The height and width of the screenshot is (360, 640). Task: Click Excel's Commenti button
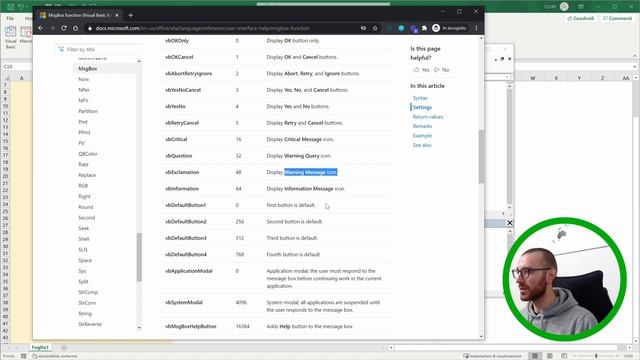[x=617, y=18]
